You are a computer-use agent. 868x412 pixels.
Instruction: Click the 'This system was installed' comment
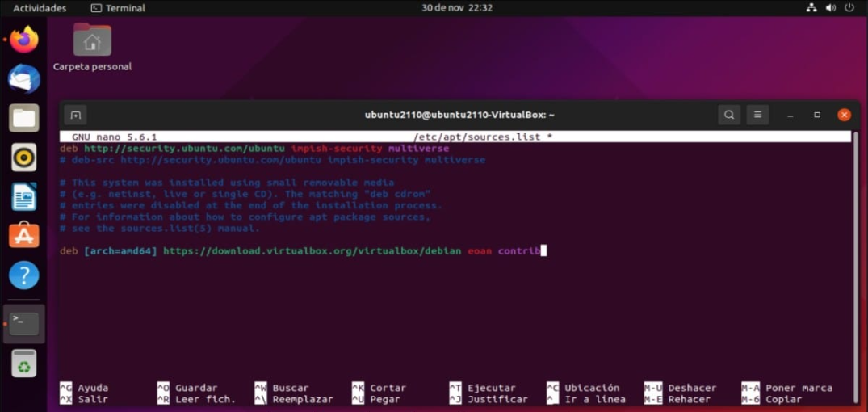pos(227,183)
